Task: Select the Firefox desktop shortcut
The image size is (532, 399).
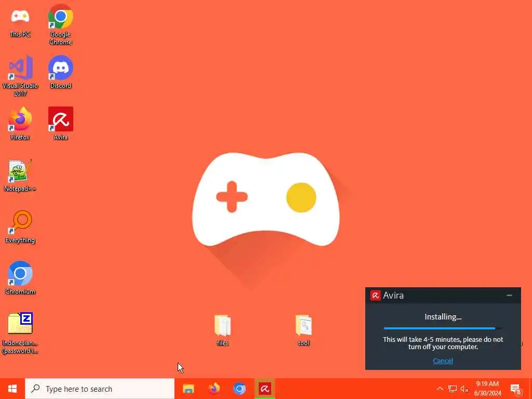Action: tap(20, 124)
